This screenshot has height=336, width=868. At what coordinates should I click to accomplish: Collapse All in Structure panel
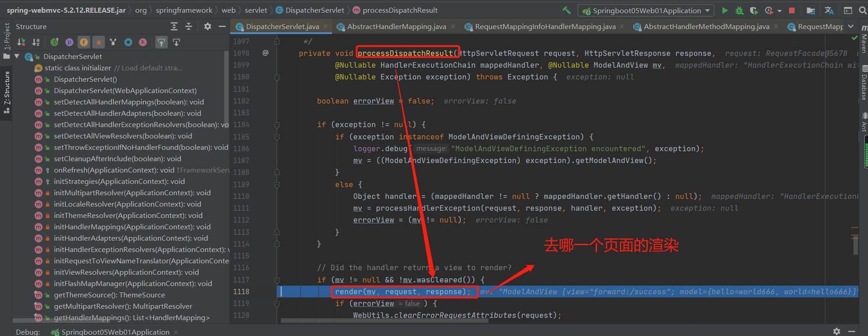[189, 26]
